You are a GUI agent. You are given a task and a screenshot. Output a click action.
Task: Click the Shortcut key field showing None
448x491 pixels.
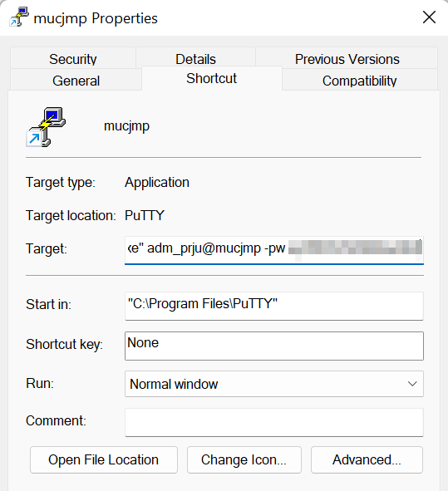click(274, 346)
